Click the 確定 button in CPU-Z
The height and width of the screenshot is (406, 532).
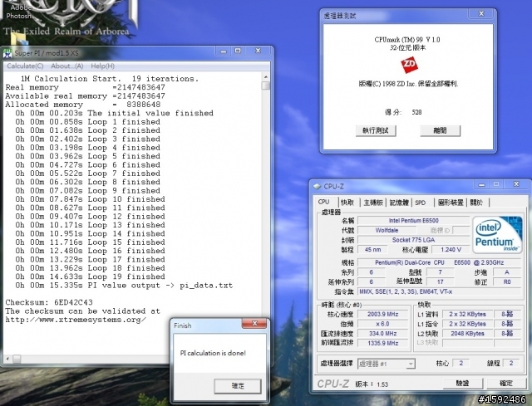point(506,384)
